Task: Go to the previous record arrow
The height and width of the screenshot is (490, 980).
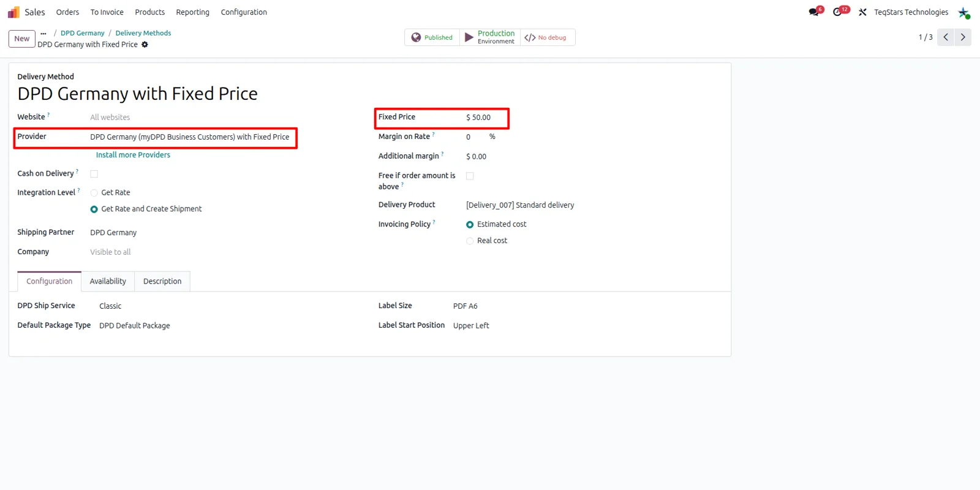Action: (x=946, y=37)
